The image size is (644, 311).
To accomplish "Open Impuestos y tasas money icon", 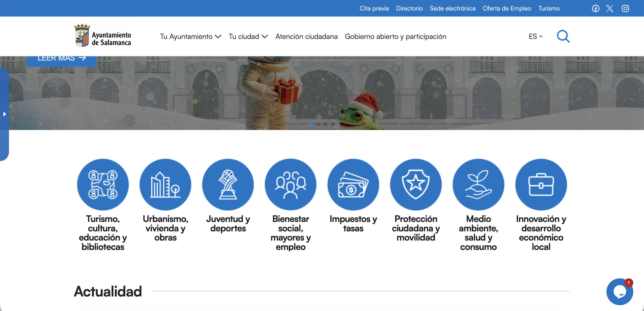I will coord(353,184).
